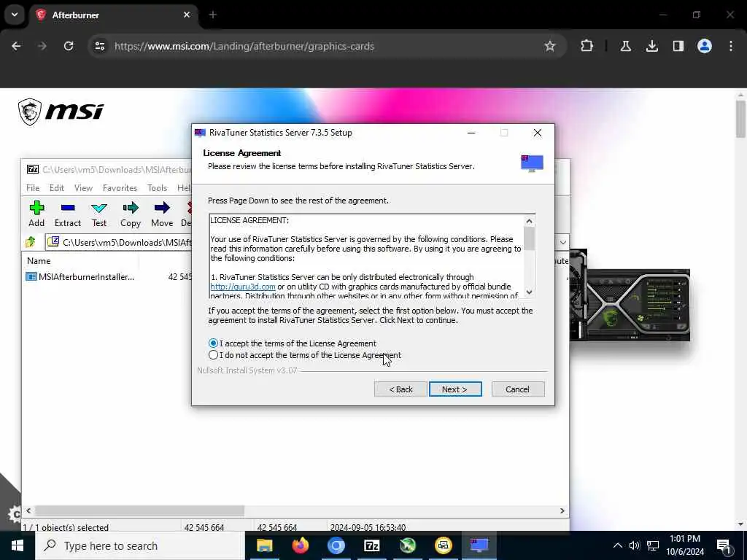Viewport: 747px width, 560px height.
Task: Open the Favorites menu in 7-Zip
Action: pos(120,188)
